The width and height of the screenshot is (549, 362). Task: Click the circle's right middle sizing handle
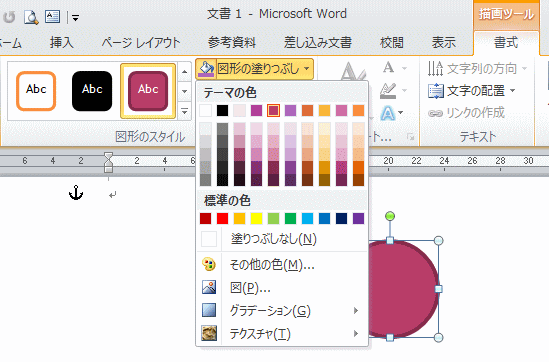click(x=438, y=289)
